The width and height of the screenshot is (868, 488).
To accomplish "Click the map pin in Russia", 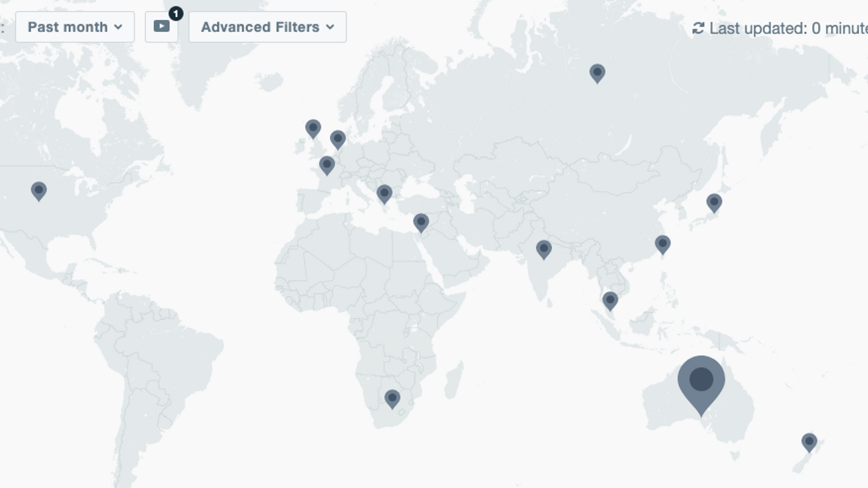I will [x=597, y=73].
